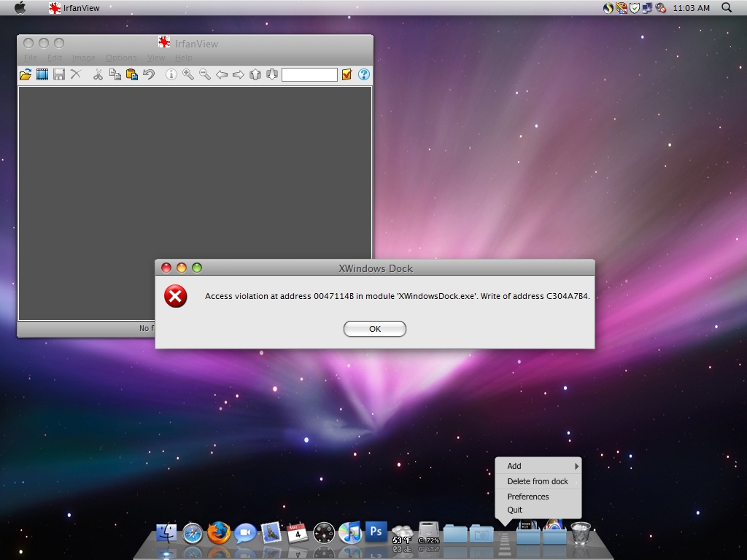
Task: Open the Dashboard gauge icon in the dock
Action: click(323, 533)
